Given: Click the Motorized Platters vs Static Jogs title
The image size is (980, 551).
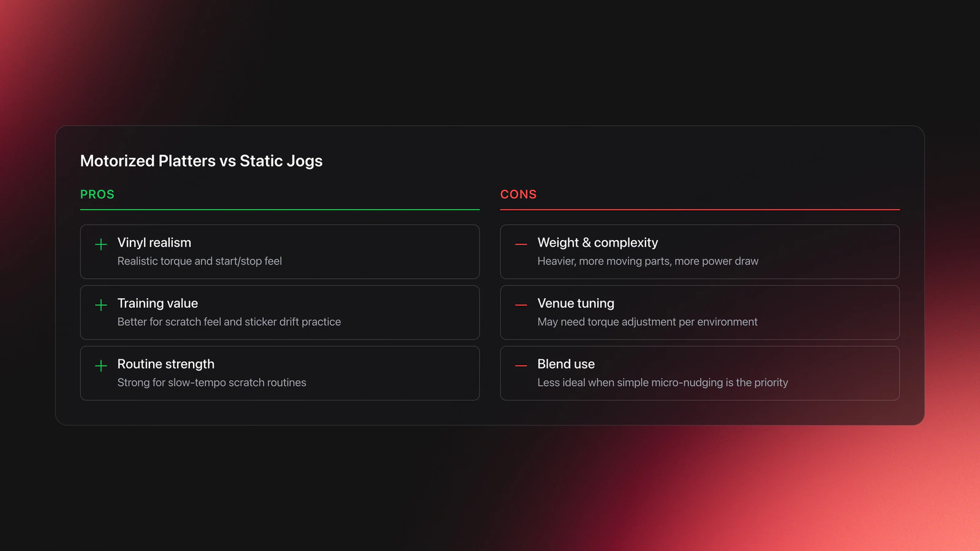Looking at the screenshot, I should [x=202, y=161].
